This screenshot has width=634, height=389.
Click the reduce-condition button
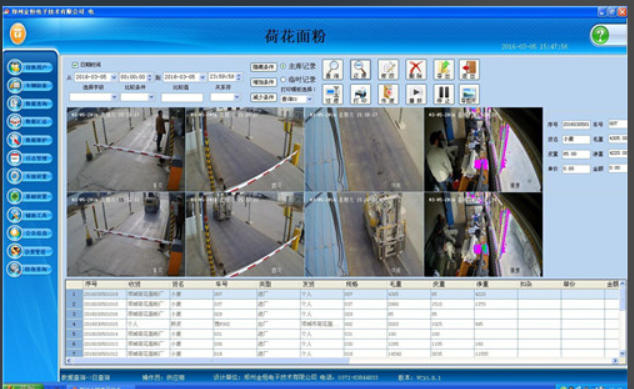[x=264, y=97]
